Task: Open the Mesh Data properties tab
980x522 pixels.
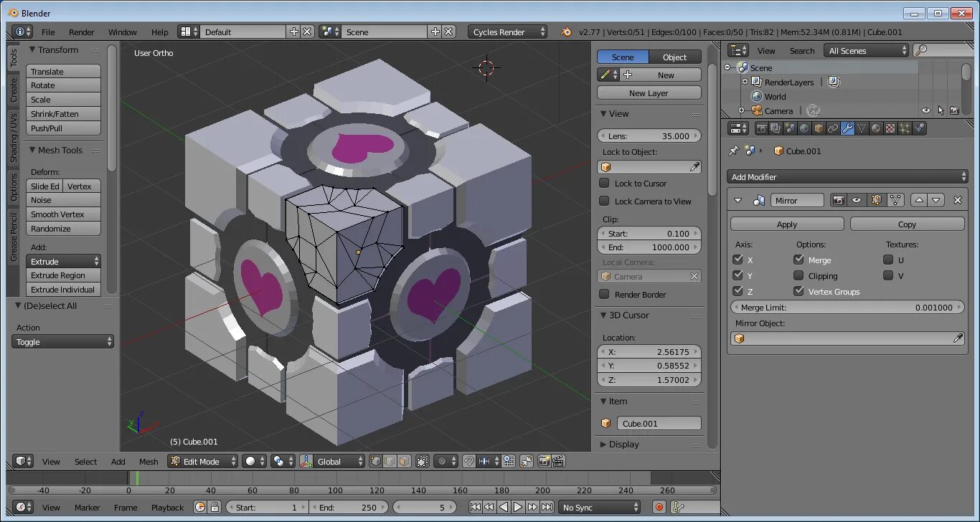Action: (x=862, y=128)
